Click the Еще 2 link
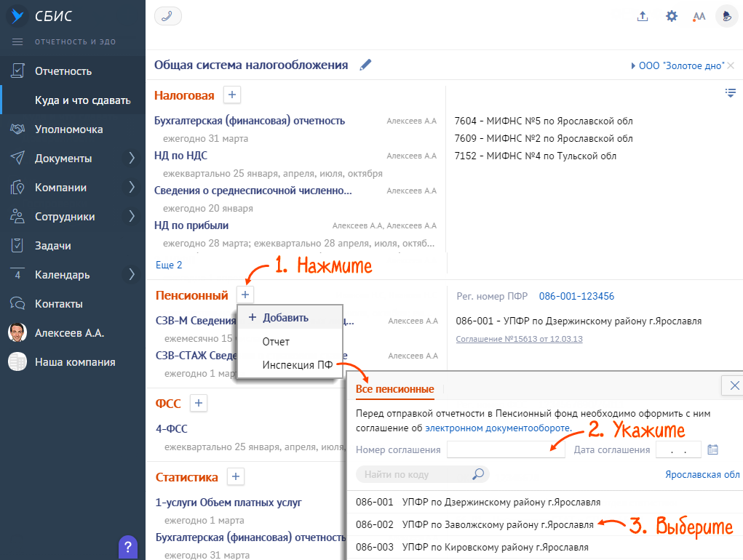This screenshot has width=743, height=560. pyautogui.click(x=169, y=265)
